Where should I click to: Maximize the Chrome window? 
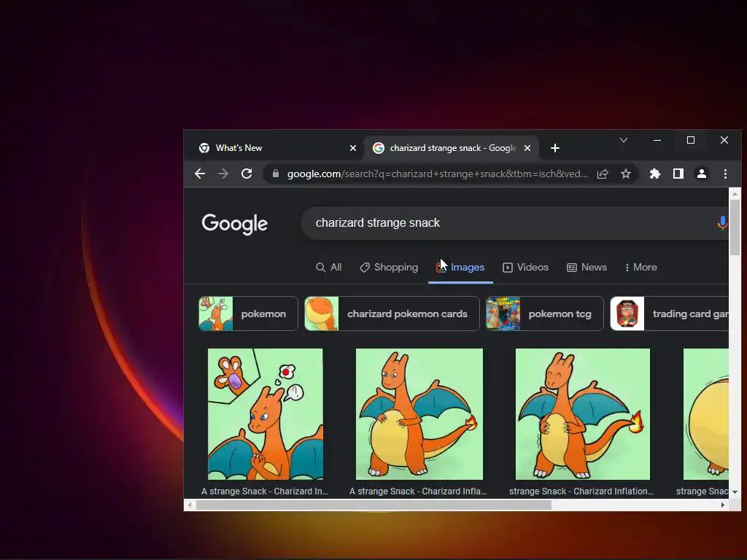tap(691, 140)
